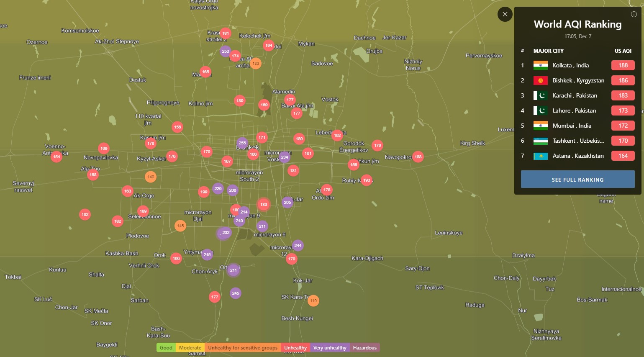Click the purple 255 AQI station marker

point(242,143)
